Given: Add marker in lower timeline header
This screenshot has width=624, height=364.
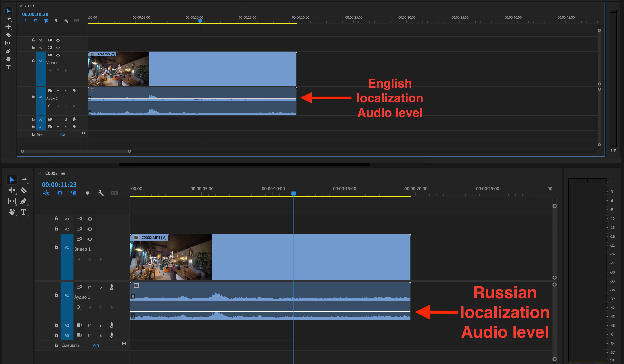Looking at the screenshot, I should click(x=87, y=193).
